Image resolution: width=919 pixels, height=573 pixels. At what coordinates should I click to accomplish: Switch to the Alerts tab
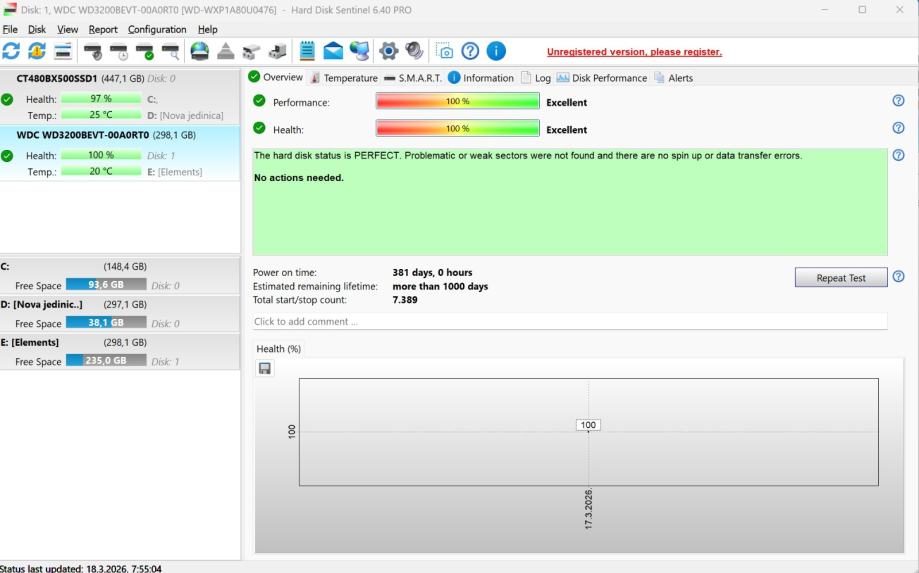(673, 78)
